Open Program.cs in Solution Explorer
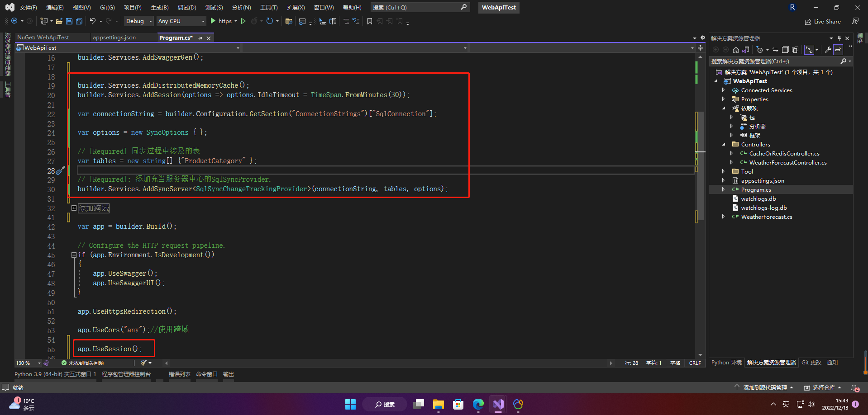The image size is (868, 415). tap(756, 189)
